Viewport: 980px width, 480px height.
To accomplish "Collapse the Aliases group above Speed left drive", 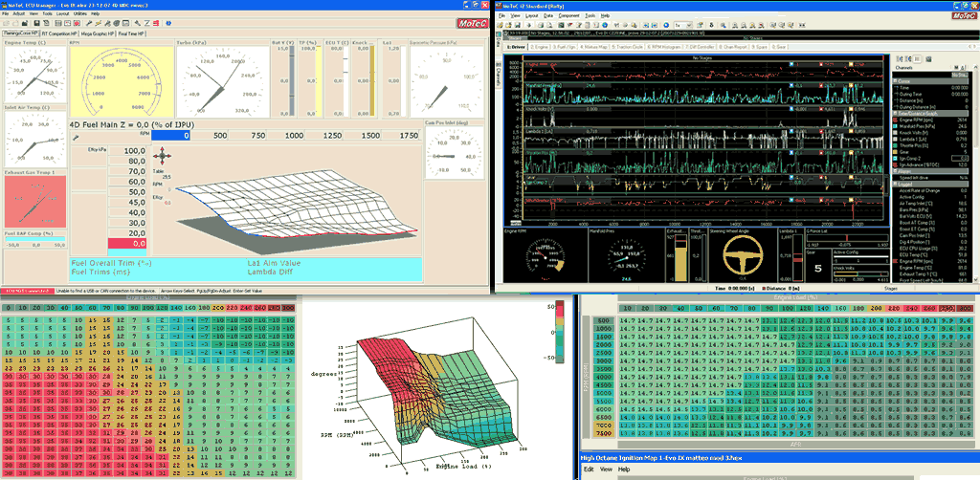I will [895, 171].
